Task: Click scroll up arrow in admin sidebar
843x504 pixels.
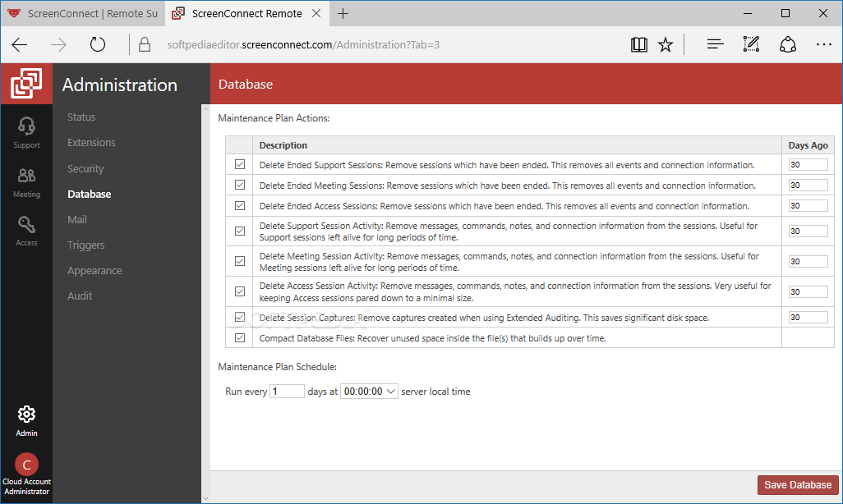Action: (205, 109)
